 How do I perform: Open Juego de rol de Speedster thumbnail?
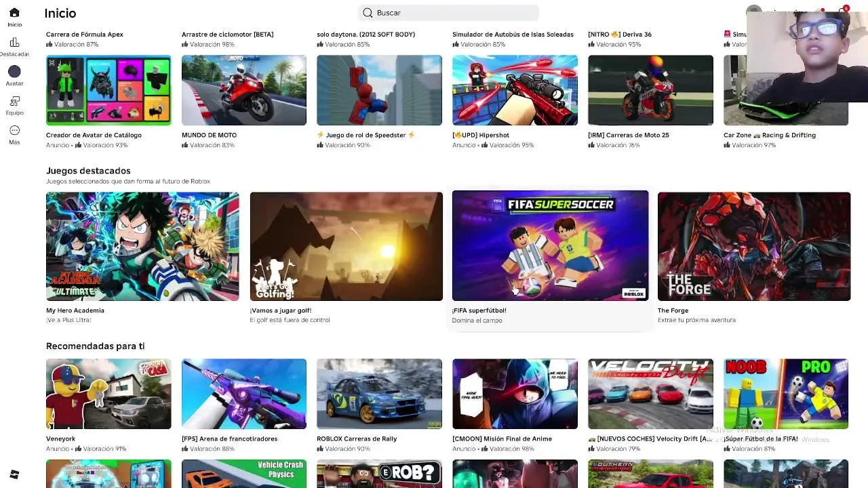click(379, 90)
